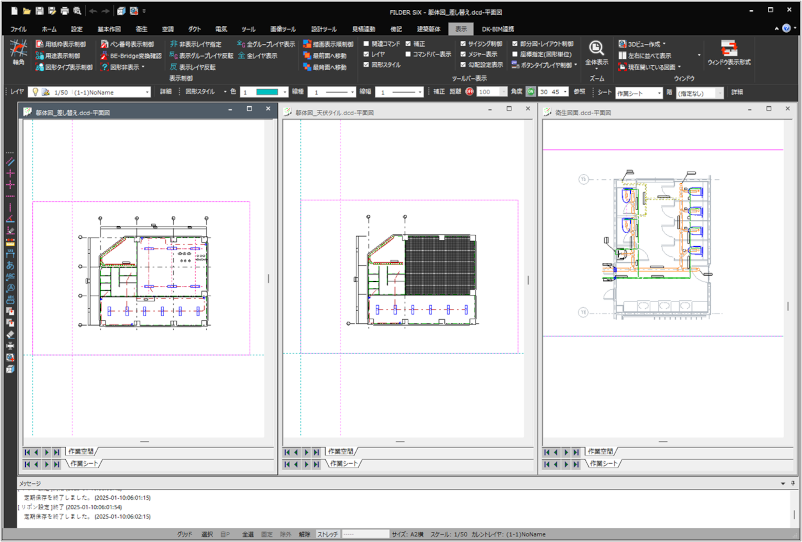
Task: Click the 非表示レイヤ指定 icon
Action: [x=173, y=45]
